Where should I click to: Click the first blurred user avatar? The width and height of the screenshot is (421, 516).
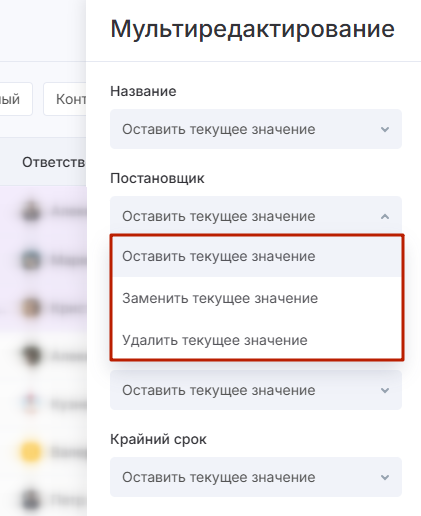[x=31, y=211]
